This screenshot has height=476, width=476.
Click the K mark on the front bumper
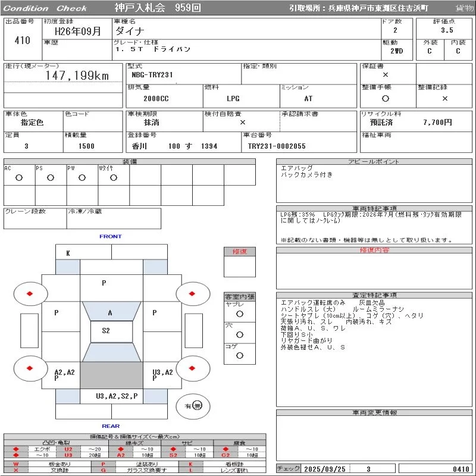68,253
